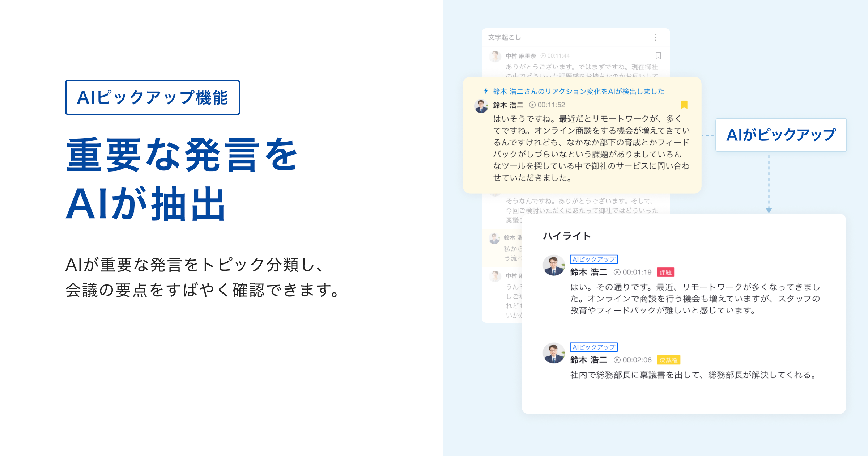Toggle empty bookmark on 中村 麻里奈 message
This screenshot has height=456, width=868.
[x=658, y=55]
